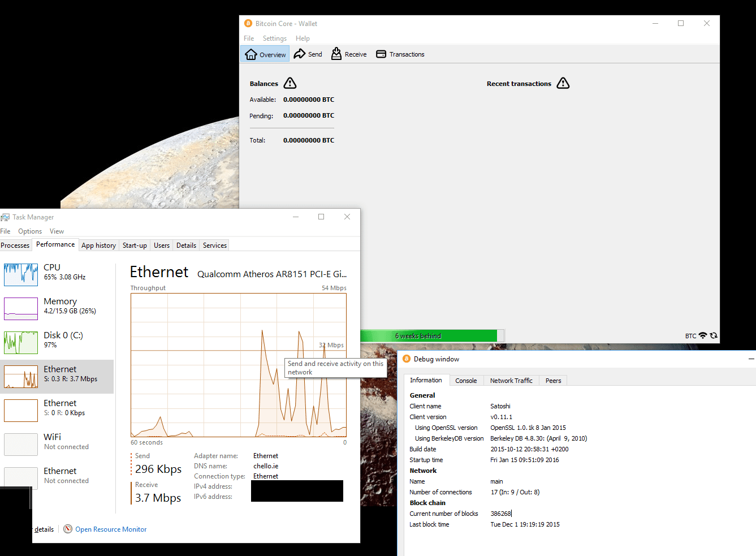Click the 6 weeks behind sync progress bar
The height and width of the screenshot is (556, 756).
pyautogui.click(x=432, y=336)
